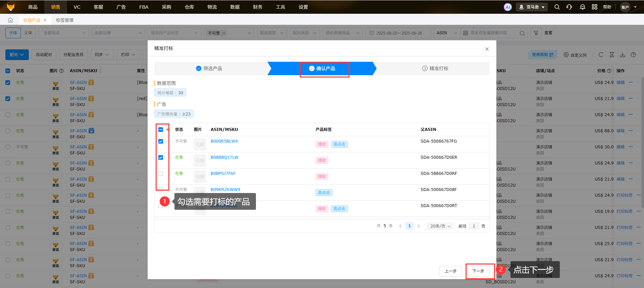Open the 请选择产品标签 dropdown
644x288 pixels.
pos(174,33)
